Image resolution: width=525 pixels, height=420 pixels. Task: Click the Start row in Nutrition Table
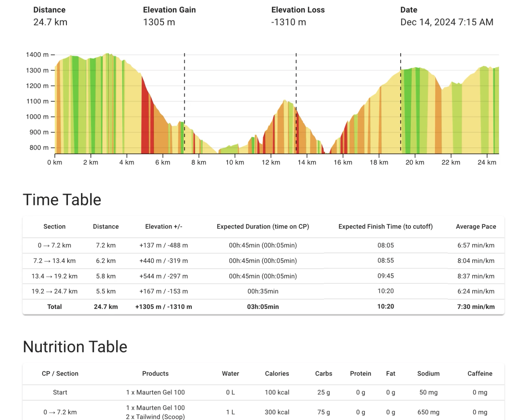pos(60,392)
